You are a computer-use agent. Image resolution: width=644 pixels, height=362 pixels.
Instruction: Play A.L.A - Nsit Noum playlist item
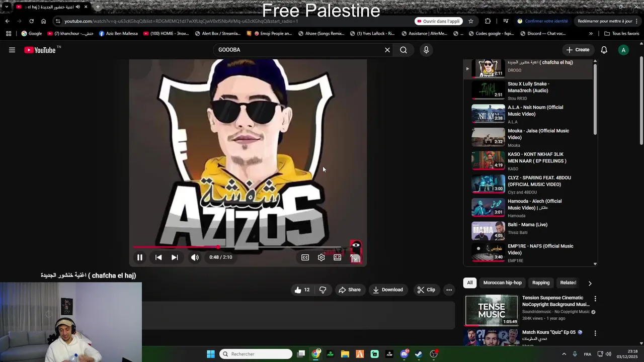[528, 114]
